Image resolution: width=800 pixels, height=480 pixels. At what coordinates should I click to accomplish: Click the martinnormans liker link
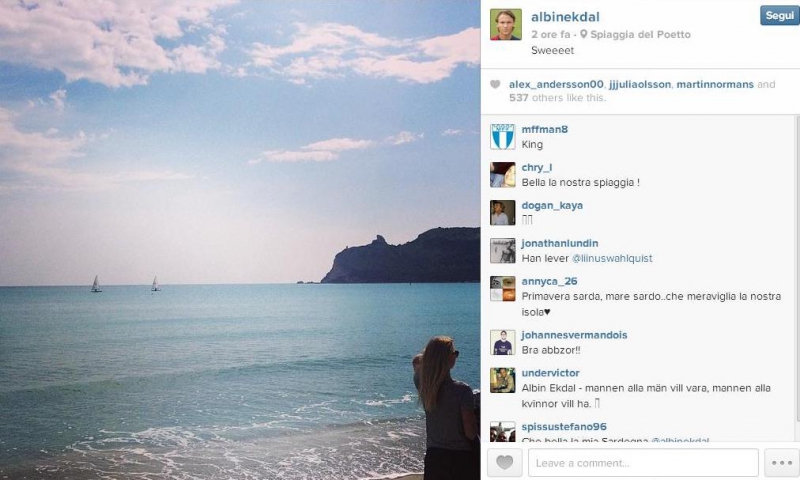[715, 84]
